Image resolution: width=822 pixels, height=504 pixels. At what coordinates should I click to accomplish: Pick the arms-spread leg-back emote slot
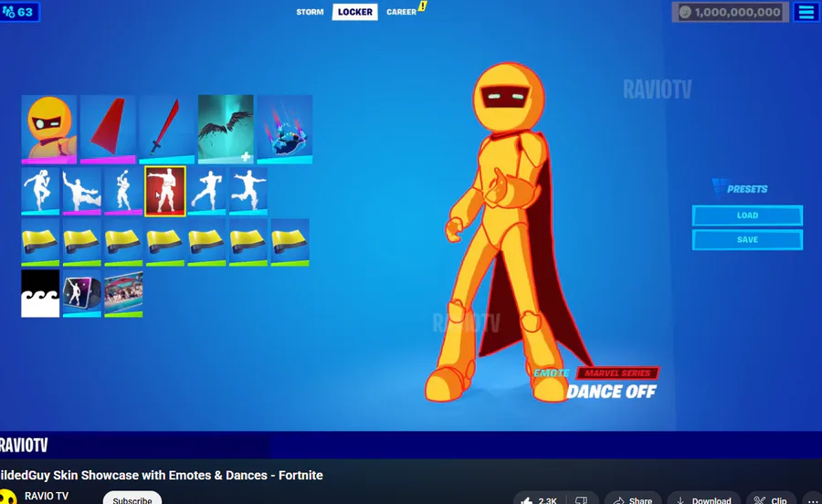coord(248,191)
